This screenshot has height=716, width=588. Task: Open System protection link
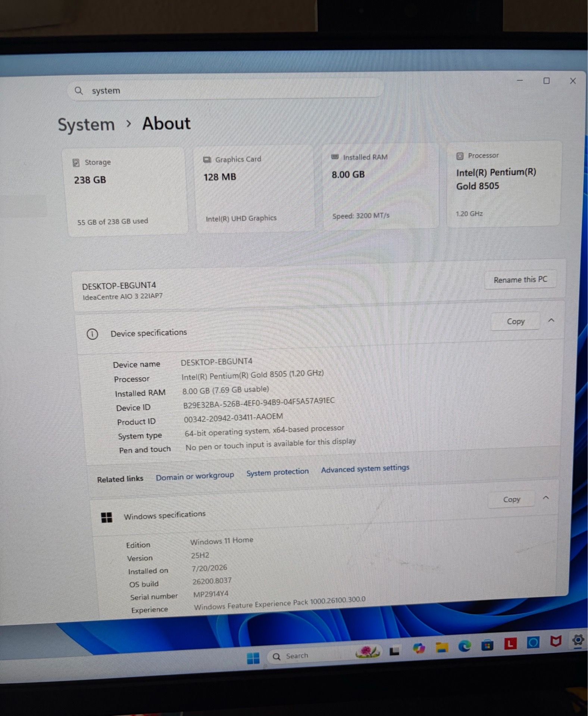[x=278, y=472]
